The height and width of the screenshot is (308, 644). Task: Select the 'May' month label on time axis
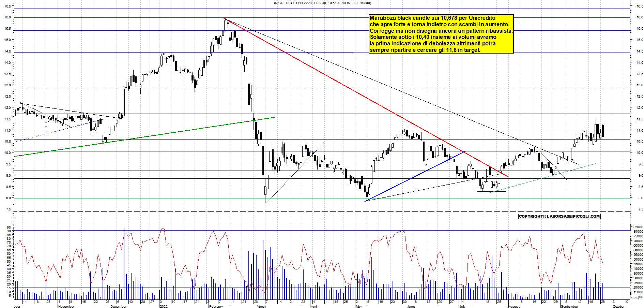(358, 306)
